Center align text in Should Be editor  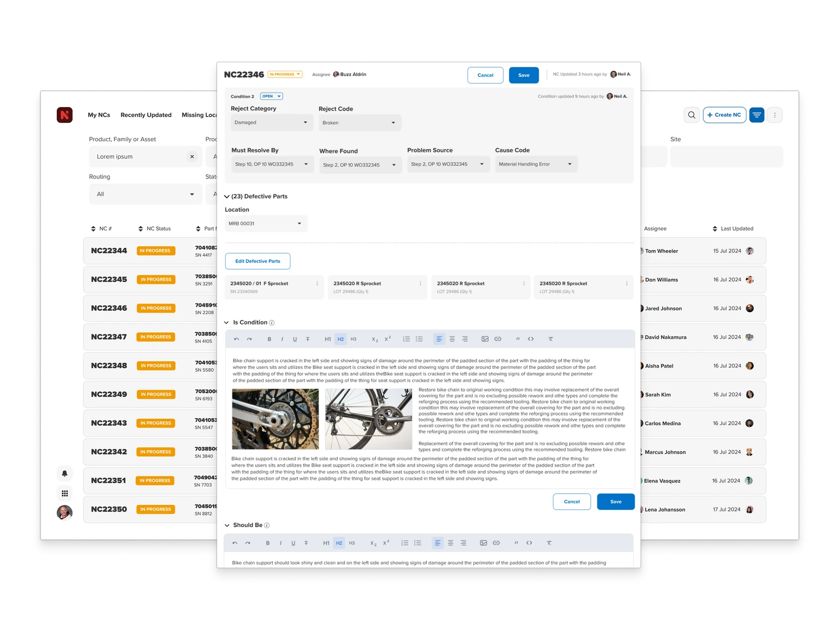point(450,543)
